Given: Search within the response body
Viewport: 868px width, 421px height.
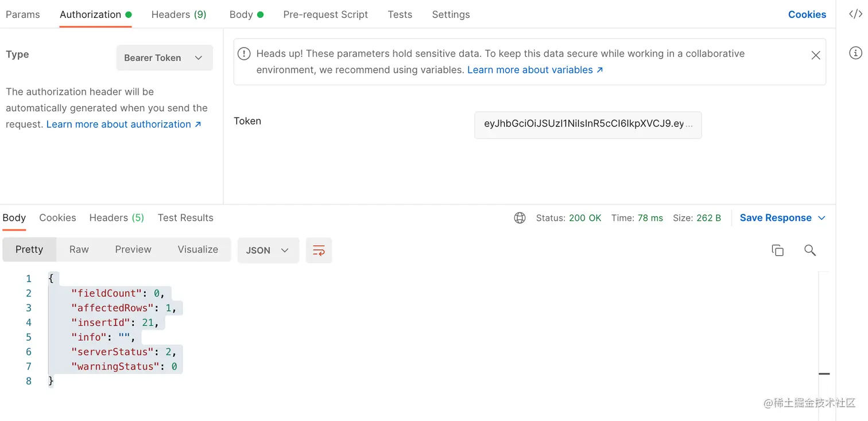Looking at the screenshot, I should point(809,250).
